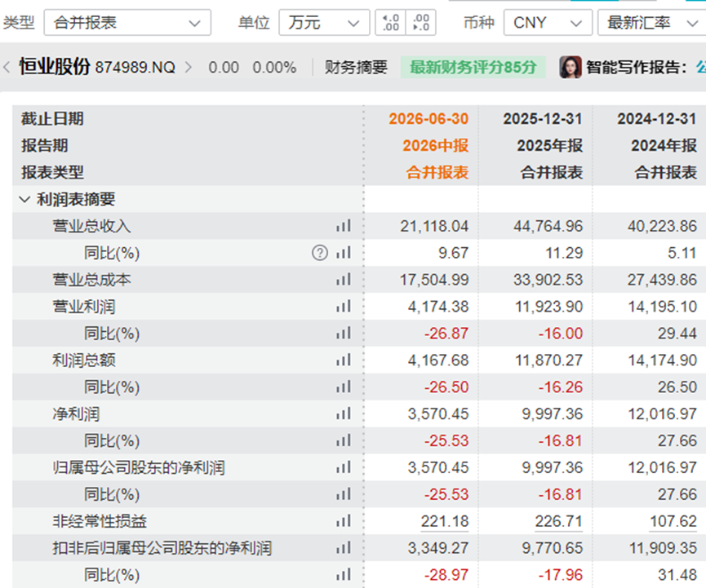
Task: Open the 币种 CNY dropdown
Action: tap(548, 23)
